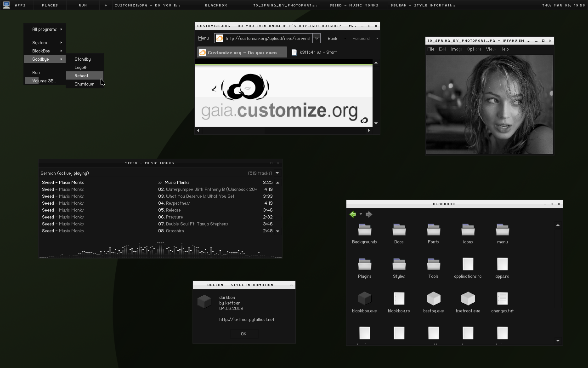Open the menu folder in Blackbox window
The height and width of the screenshot is (368, 588).
click(502, 230)
